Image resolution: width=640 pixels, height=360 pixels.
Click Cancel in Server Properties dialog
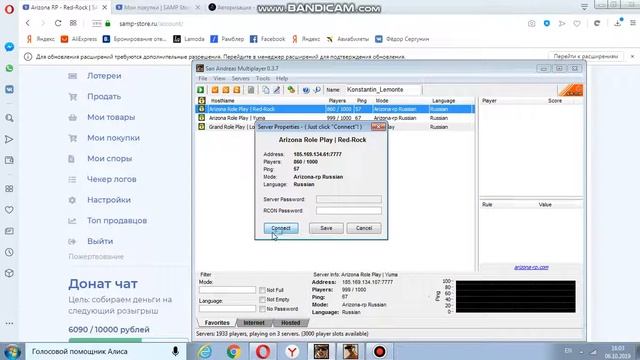pos(364,228)
